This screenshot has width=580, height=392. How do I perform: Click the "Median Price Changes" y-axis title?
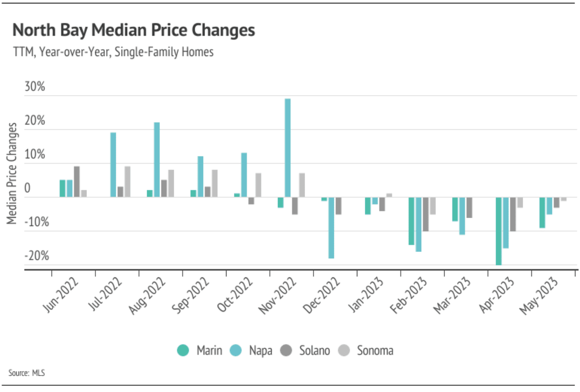click(12, 173)
